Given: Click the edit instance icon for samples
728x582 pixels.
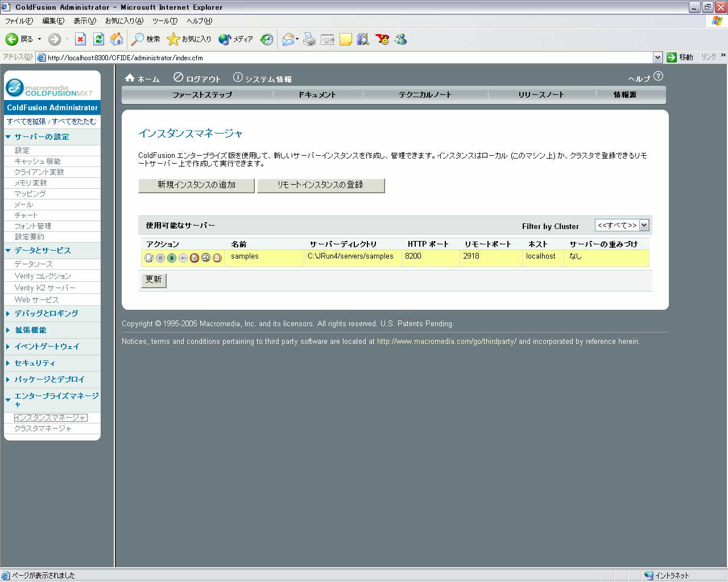Looking at the screenshot, I should pos(149,258).
